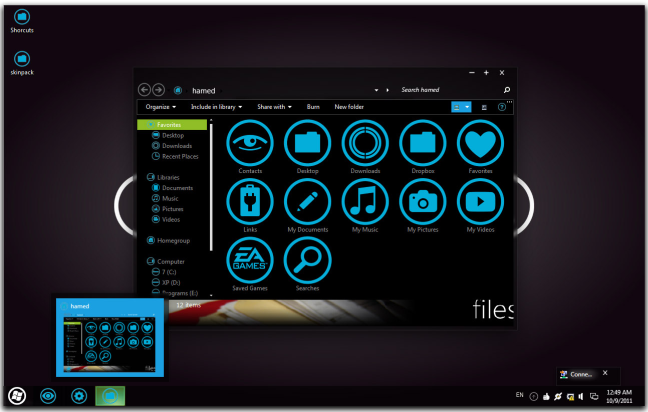Open the Favorites heart icon in the file grid
This screenshot has width=648, height=412.
pos(480,143)
